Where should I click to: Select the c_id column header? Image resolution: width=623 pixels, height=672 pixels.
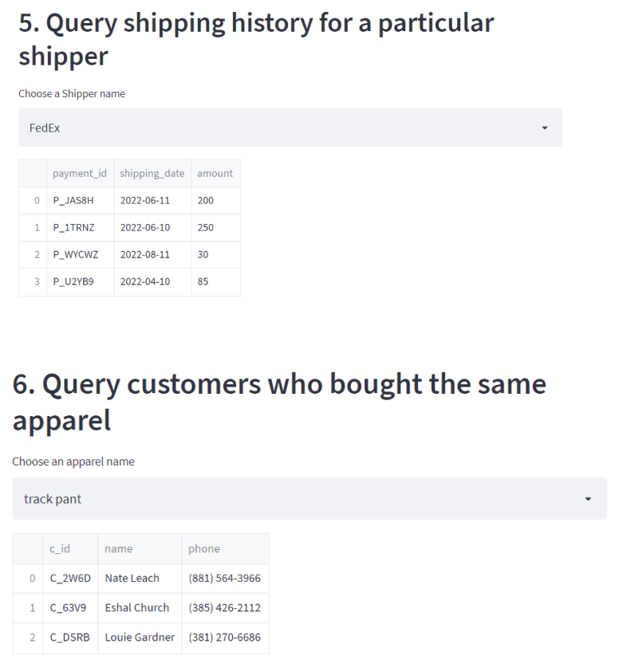pos(60,548)
